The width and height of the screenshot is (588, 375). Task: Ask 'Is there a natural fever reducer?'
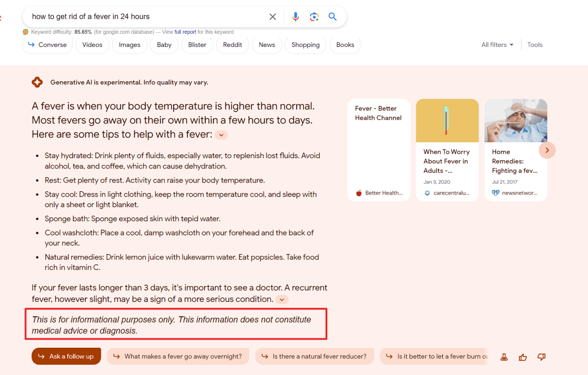(314, 356)
